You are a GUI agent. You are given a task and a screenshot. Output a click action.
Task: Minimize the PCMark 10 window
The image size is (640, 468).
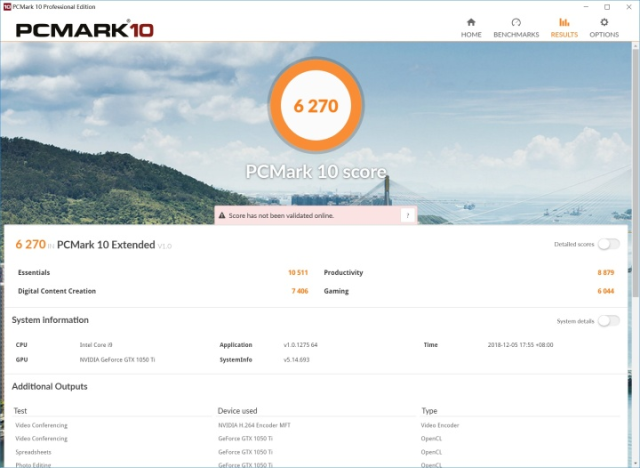[x=586, y=7]
